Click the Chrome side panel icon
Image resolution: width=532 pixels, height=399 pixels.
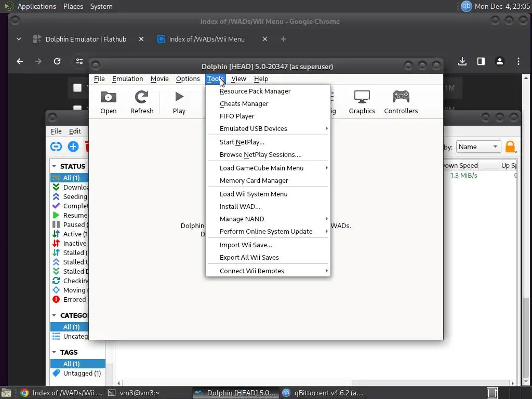click(x=481, y=61)
